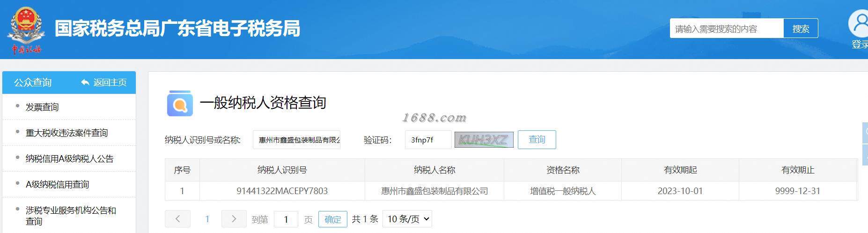
Task: Click the national tax emblem logo
Action: [26, 30]
